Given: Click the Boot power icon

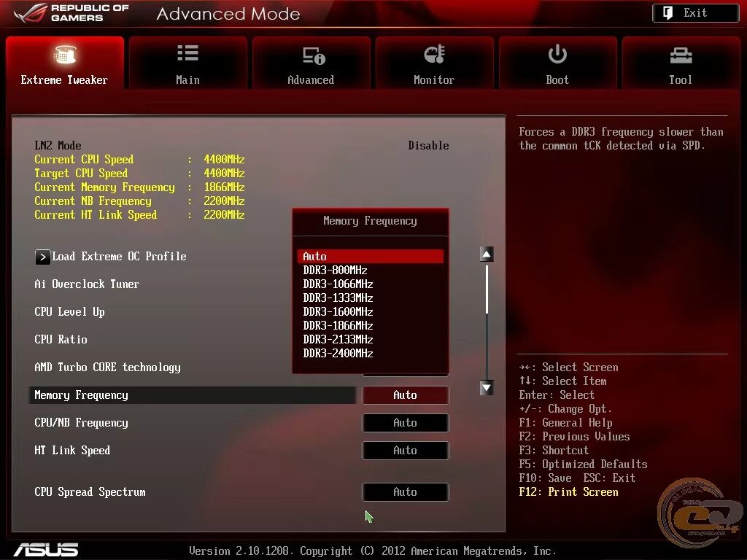Looking at the screenshot, I should click(x=557, y=54).
